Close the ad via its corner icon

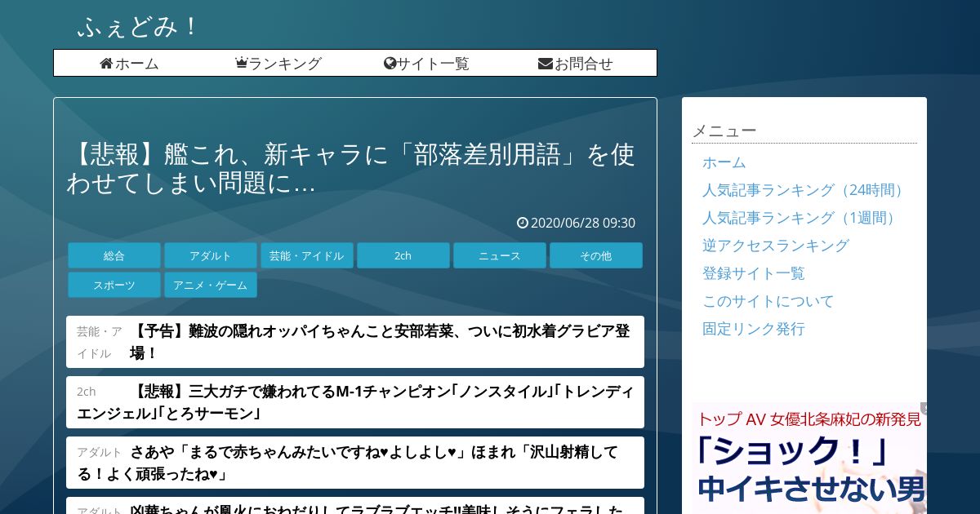click(924, 408)
